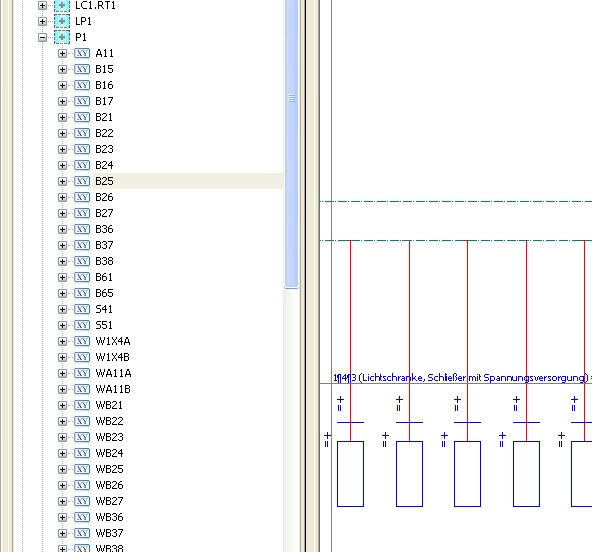592x552 pixels.
Task: Click the XY icon beside B36
Action: coord(82,229)
